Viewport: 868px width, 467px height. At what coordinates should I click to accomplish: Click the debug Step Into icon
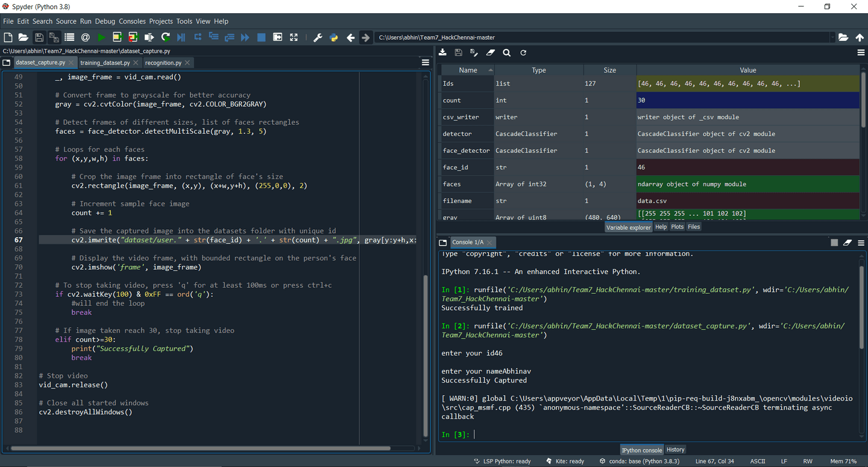pos(213,37)
